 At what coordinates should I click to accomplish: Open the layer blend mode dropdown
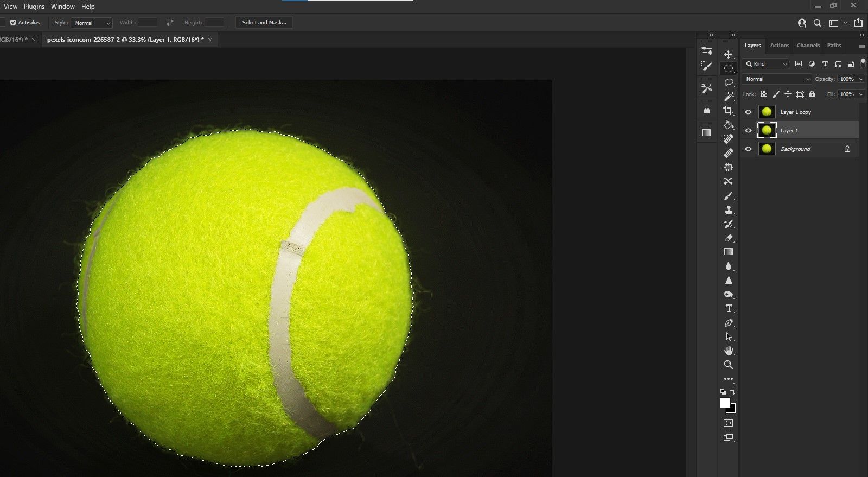click(x=777, y=79)
